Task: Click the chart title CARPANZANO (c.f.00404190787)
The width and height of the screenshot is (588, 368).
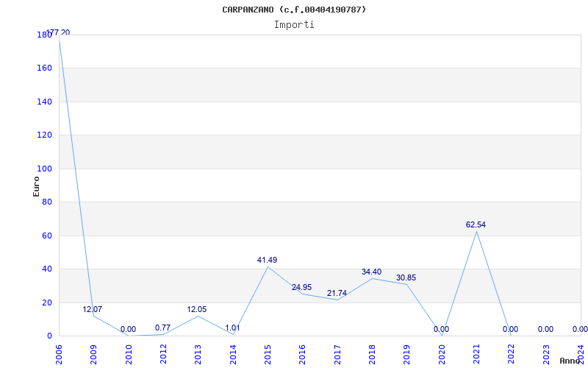Action: (294, 10)
